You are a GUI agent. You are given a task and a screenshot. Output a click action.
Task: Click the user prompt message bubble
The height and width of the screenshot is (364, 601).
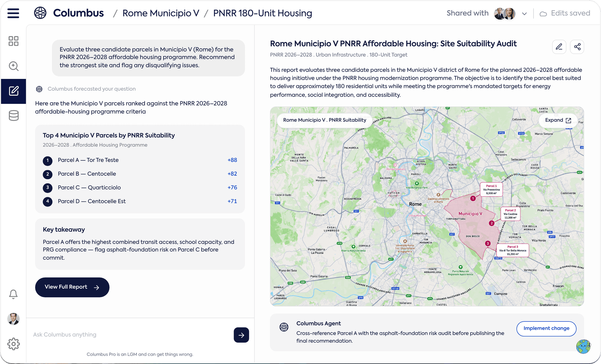point(148,58)
